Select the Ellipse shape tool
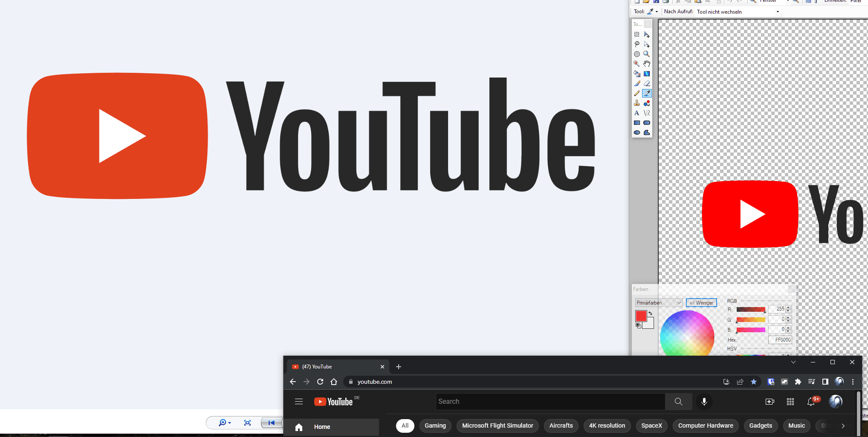 [637, 132]
